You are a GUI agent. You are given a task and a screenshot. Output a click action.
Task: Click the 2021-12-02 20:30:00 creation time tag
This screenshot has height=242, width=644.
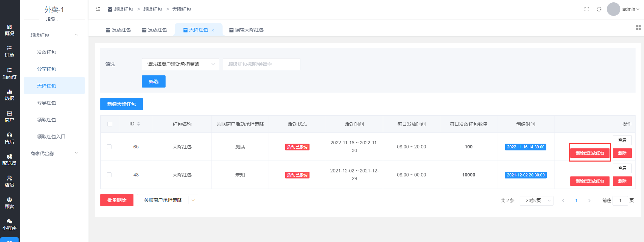pos(526,175)
